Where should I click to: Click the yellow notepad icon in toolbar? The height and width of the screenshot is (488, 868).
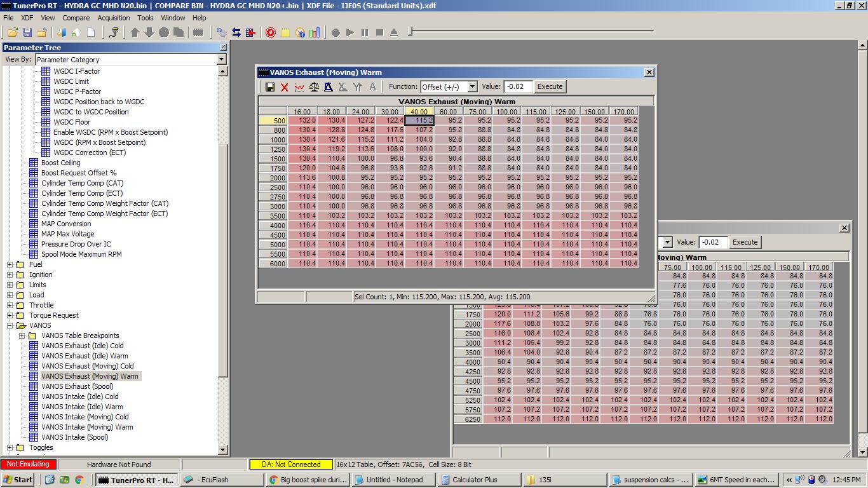[x=285, y=32]
